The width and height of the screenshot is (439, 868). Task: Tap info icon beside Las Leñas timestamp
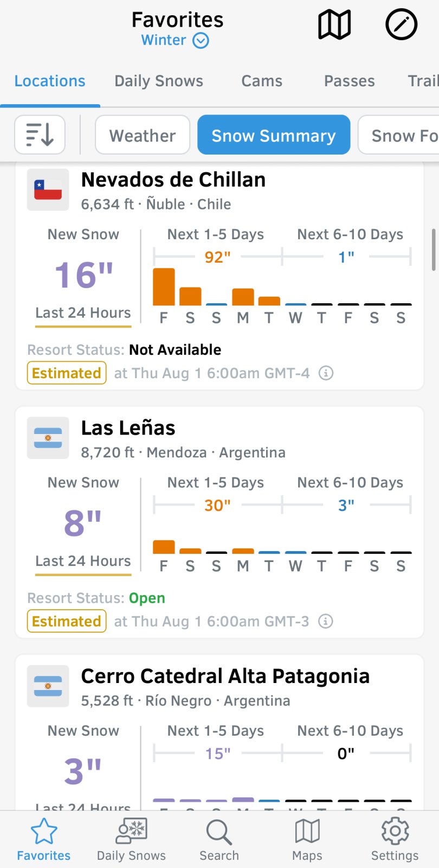326,621
